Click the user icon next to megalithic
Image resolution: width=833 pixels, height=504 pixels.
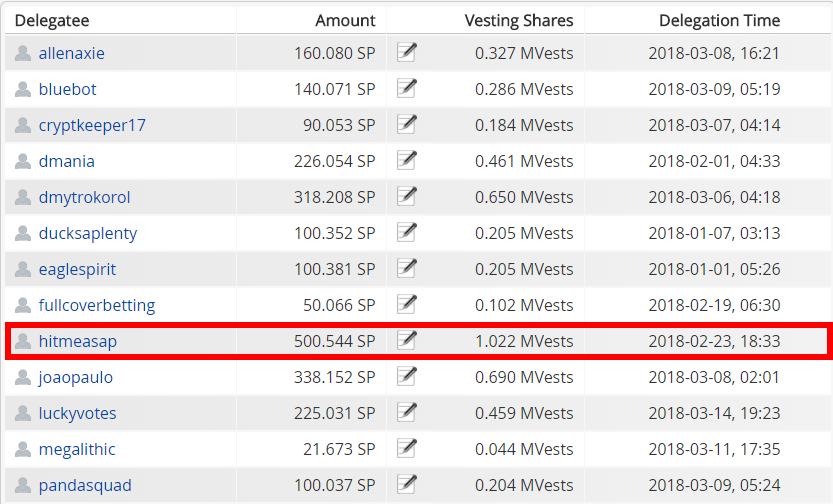tap(23, 449)
